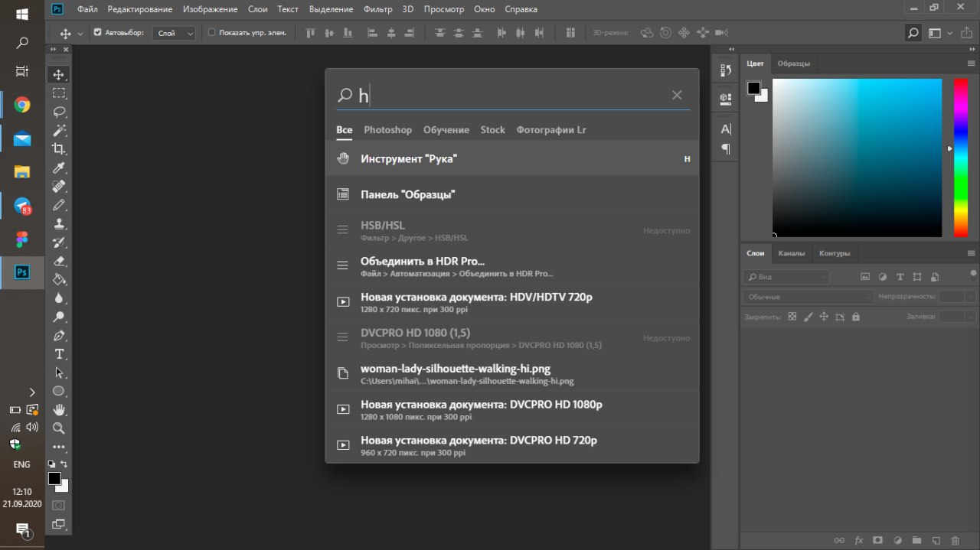
Task: Open the Заливка fill dropdown arrow
Action: tap(971, 316)
